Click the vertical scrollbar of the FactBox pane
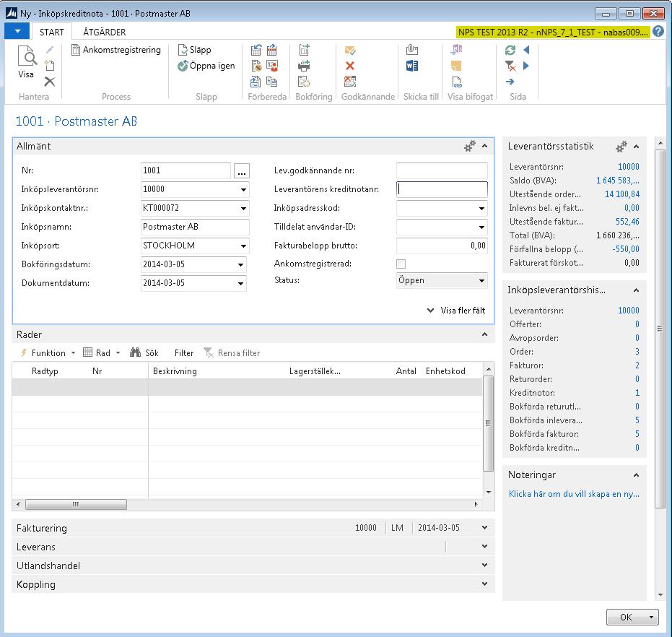Image resolution: width=672 pixels, height=637 pixels. click(x=660, y=328)
